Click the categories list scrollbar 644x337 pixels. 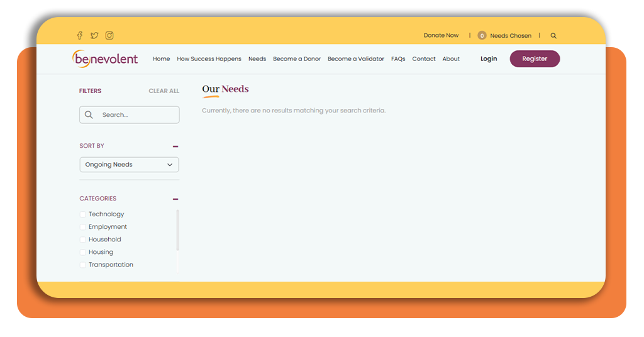pos(178,230)
